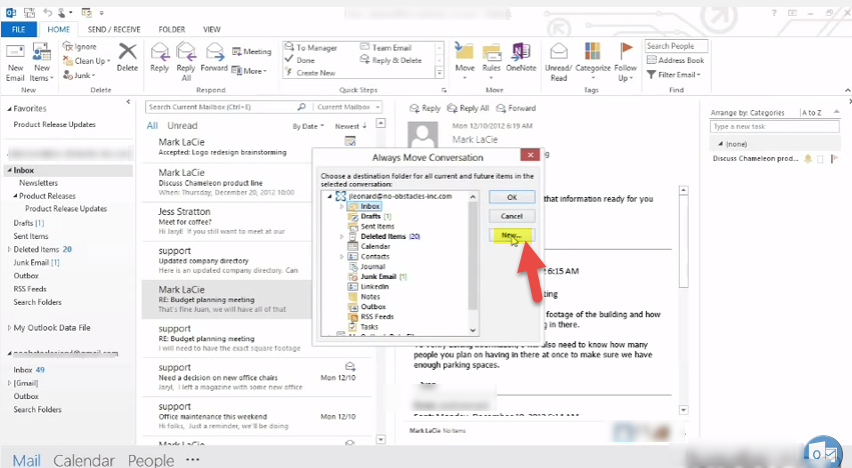This screenshot has height=468, width=852.
Task: Open the Address Book
Action: (x=675, y=60)
